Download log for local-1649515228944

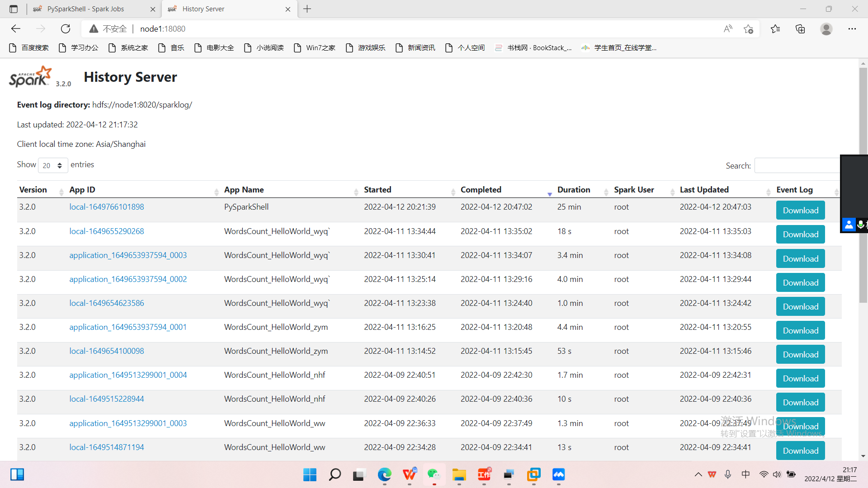pyautogui.click(x=801, y=402)
